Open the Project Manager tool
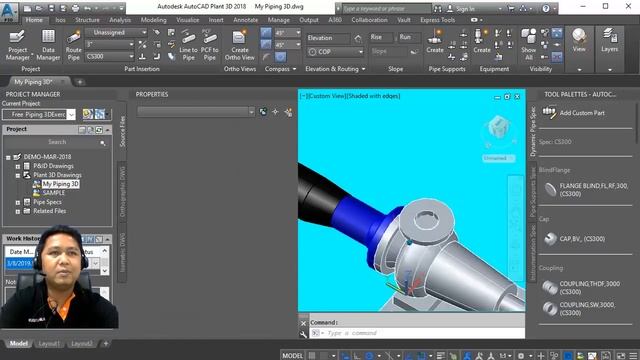 pos(17,45)
